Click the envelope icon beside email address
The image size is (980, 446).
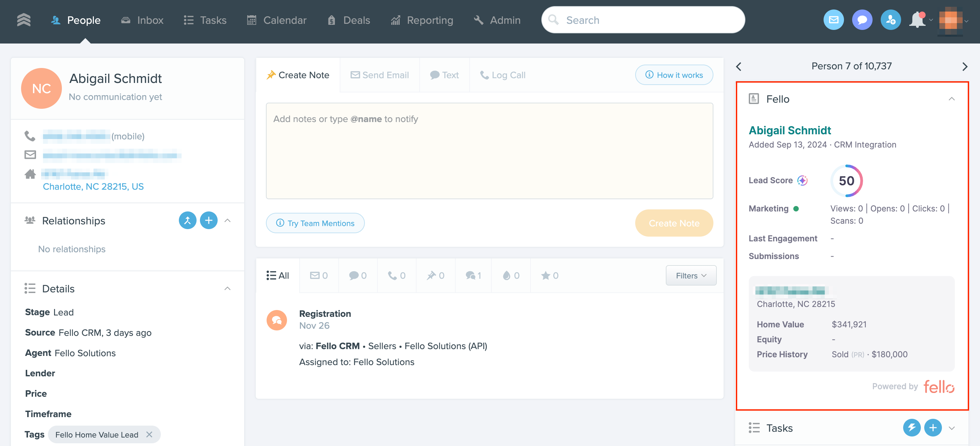click(x=30, y=155)
